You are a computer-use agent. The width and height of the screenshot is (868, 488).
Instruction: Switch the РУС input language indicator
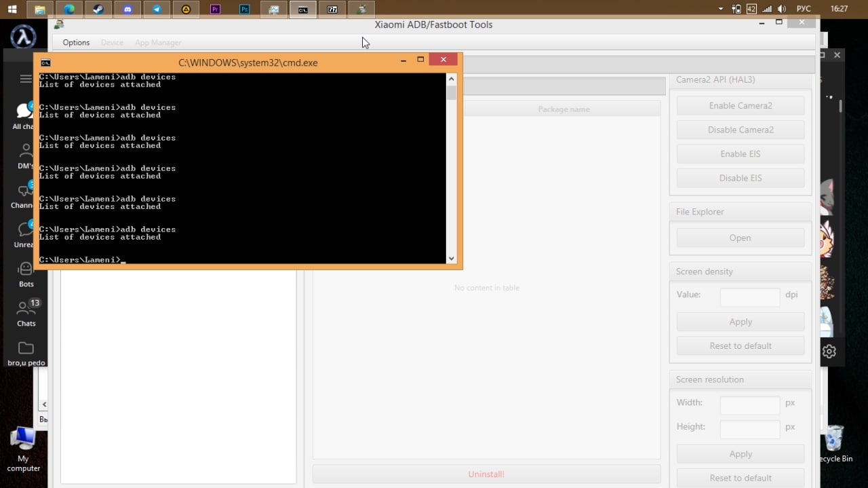point(804,10)
